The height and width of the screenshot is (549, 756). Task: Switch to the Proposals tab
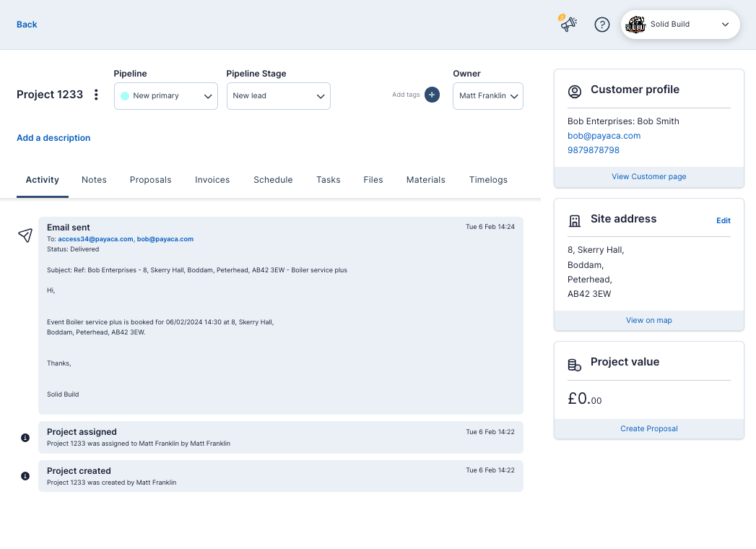pos(150,180)
